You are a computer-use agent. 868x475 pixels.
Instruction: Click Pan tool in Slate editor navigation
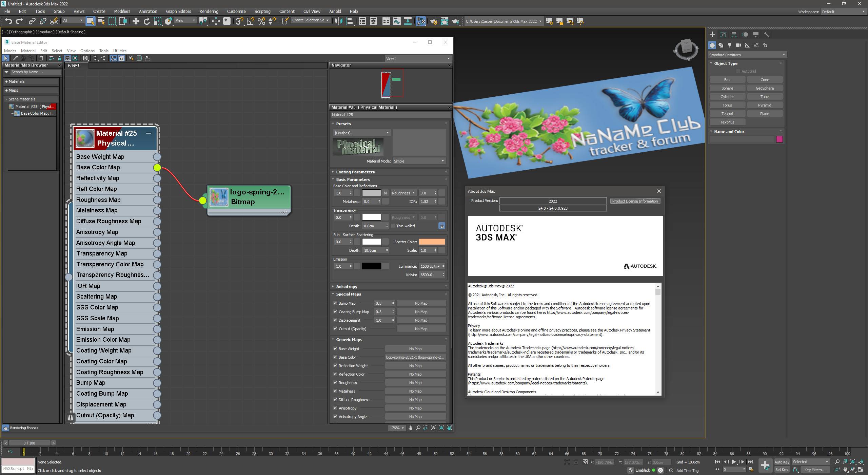pos(410,428)
